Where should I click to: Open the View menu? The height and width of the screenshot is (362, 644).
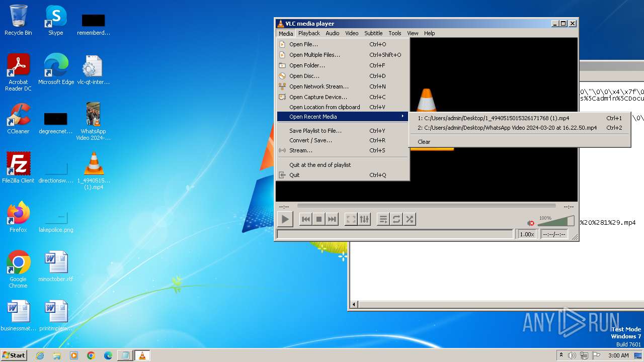(x=413, y=33)
